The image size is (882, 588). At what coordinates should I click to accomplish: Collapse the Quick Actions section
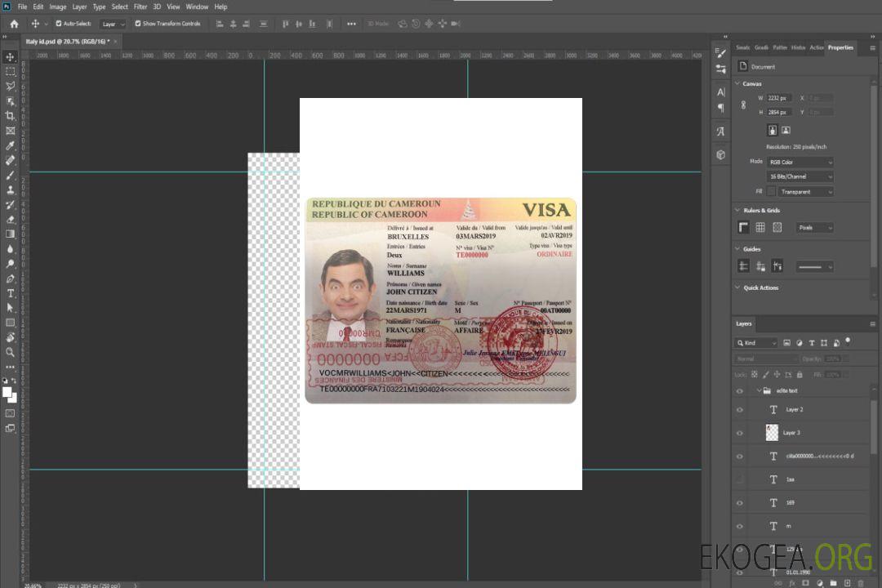pos(738,287)
